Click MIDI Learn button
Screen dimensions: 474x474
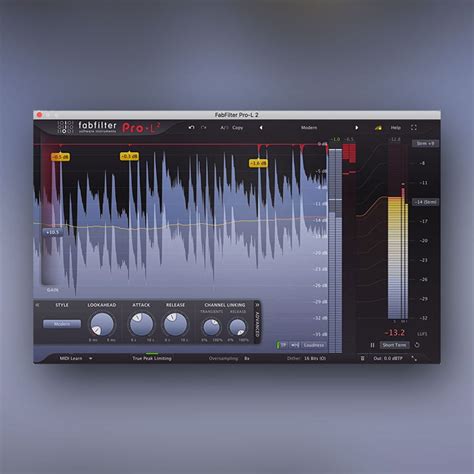click(71, 358)
